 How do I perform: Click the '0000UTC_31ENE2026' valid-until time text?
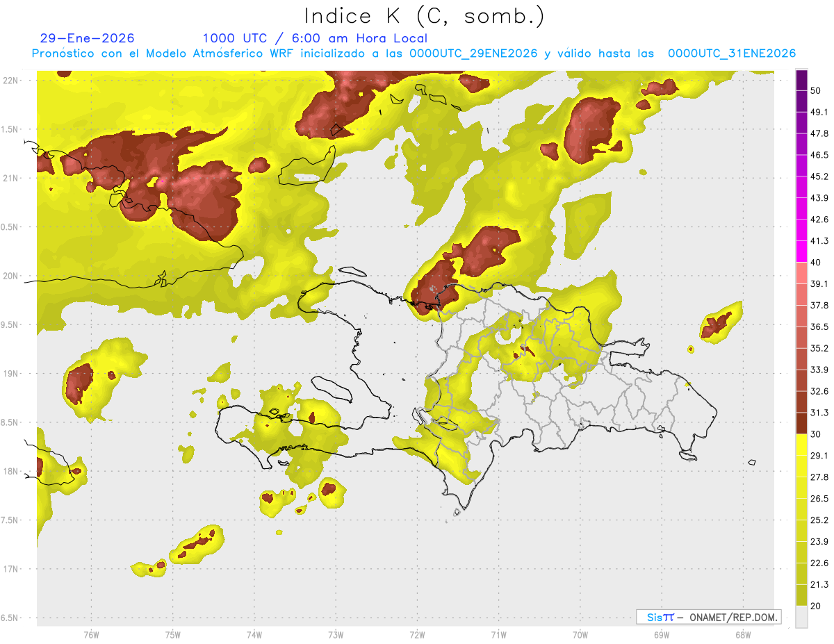732,53
